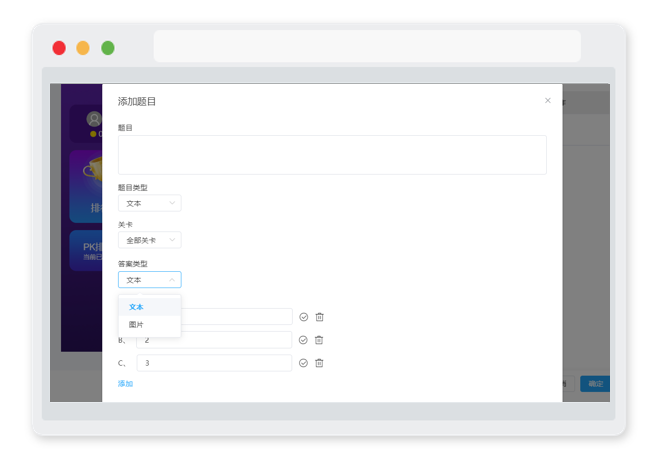Close the 添加题目 dialog
660x460 pixels.
[547, 101]
